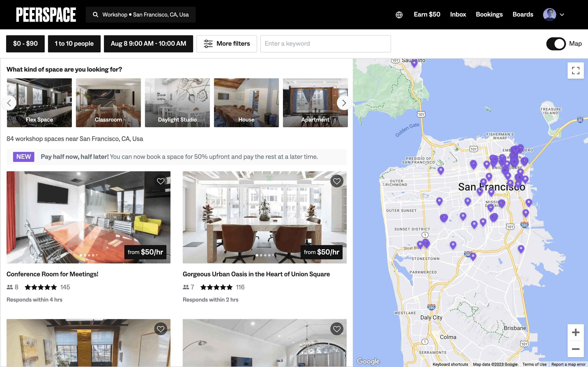This screenshot has height=367, width=588.
Task: Open the profile avatar dropdown menu
Action: tap(553, 14)
